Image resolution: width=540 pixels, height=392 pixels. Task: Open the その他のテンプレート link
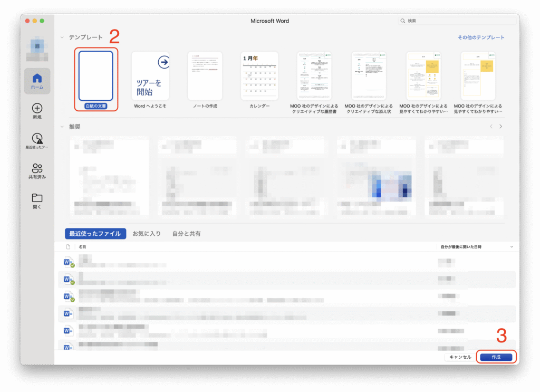481,37
